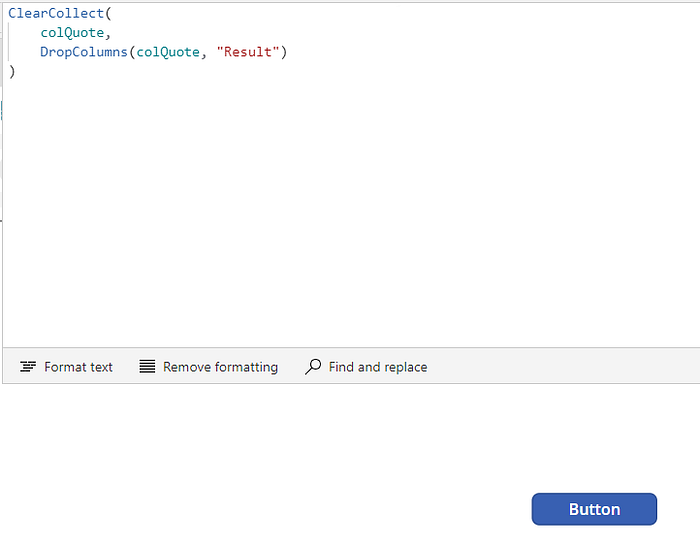Click the closing parenthesis on last line
Viewport: 700px width, 550px height.
pos(12,71)
